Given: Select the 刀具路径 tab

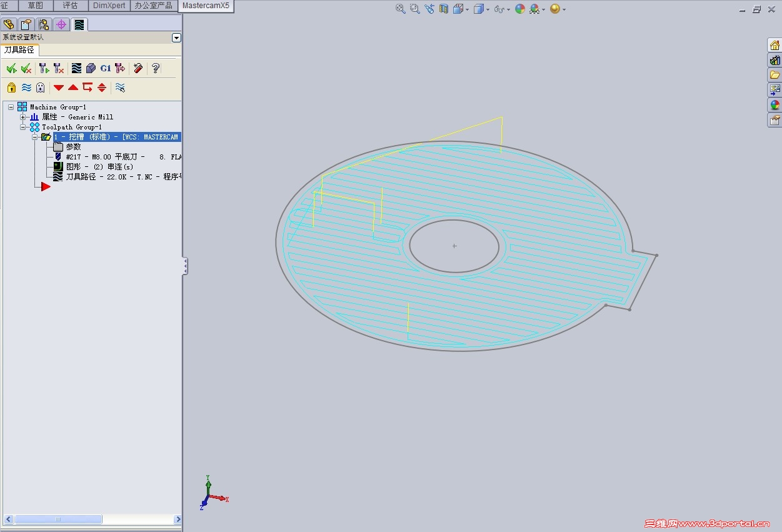Looking at the screenshot, I should [x=19, y=50].
